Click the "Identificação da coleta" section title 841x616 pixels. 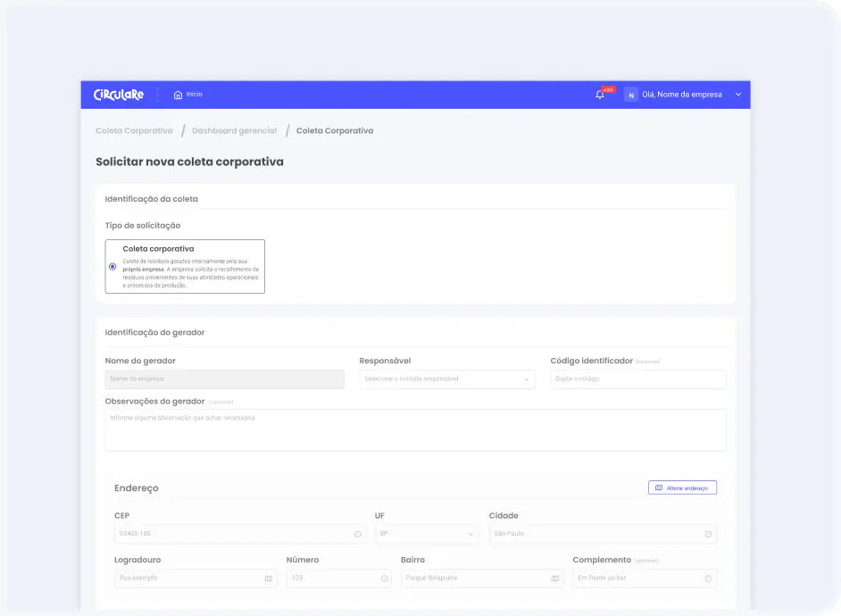[x=151, y=199]
